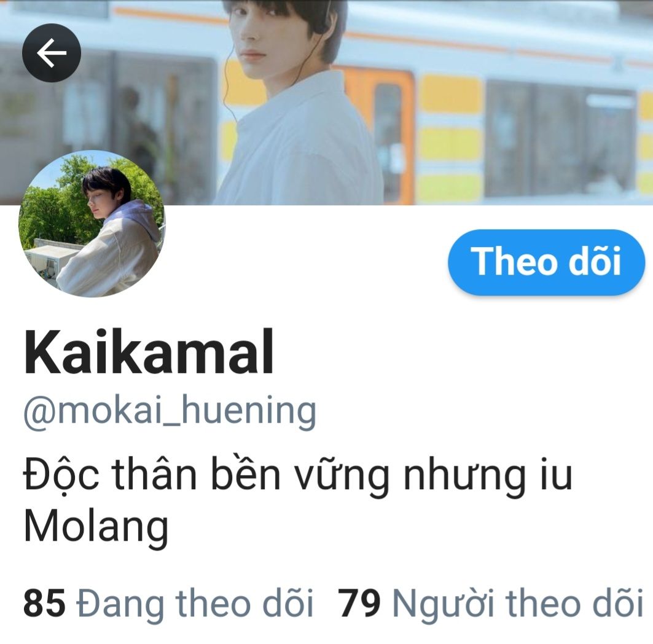Select the Kaikamal display name
Screen dimensions: 653x644
tap(149, 352)
